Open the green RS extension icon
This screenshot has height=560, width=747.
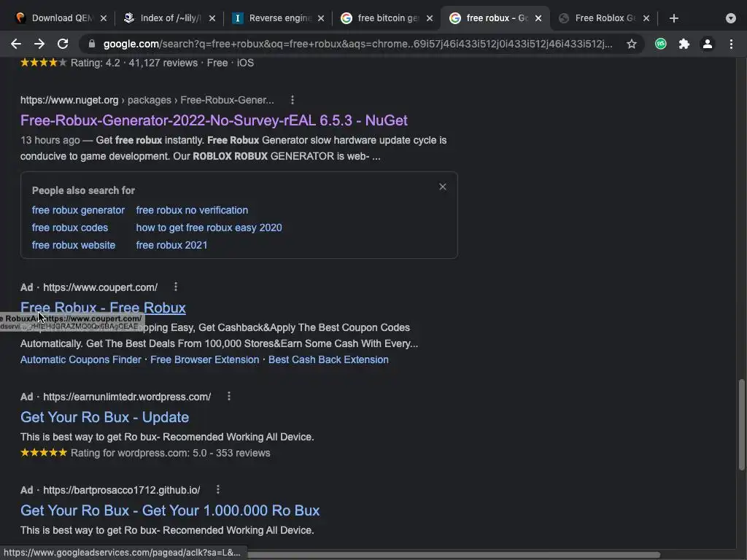[660, 44]
